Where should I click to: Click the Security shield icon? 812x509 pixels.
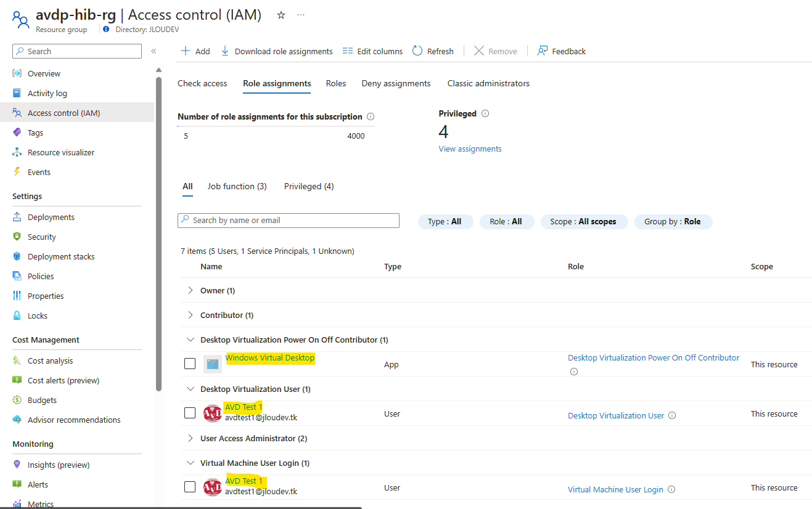17,237
